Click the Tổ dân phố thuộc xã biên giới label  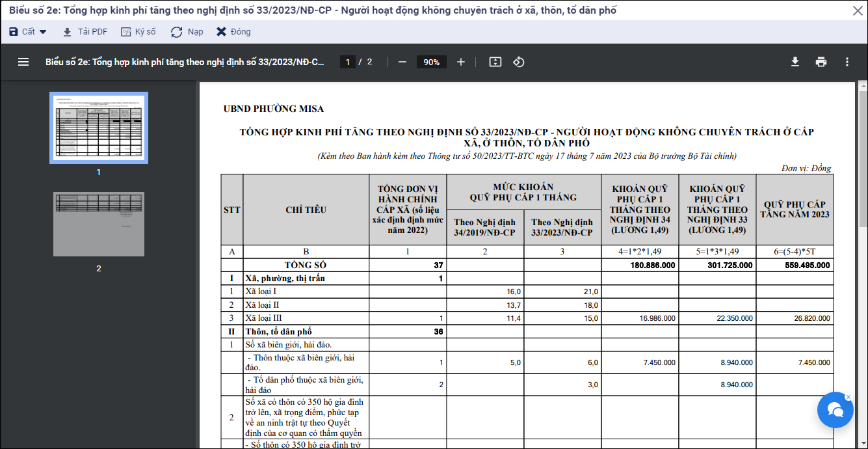(x=305, y=385)
